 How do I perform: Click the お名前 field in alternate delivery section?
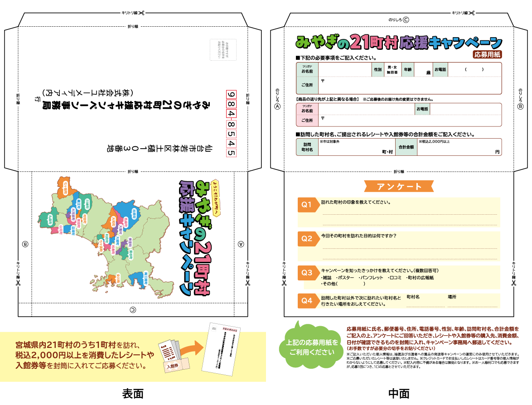366,109
